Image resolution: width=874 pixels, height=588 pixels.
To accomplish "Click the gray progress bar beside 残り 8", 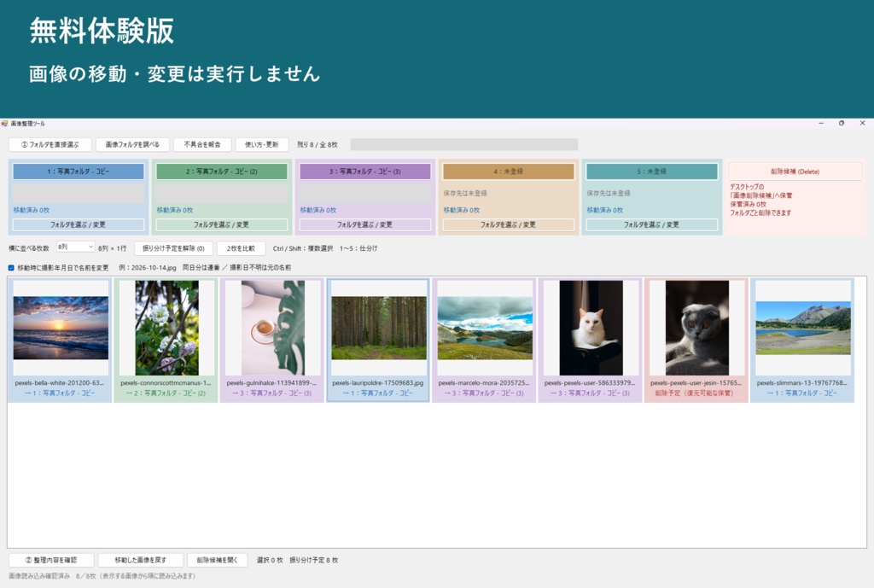I will coord(463,144).
